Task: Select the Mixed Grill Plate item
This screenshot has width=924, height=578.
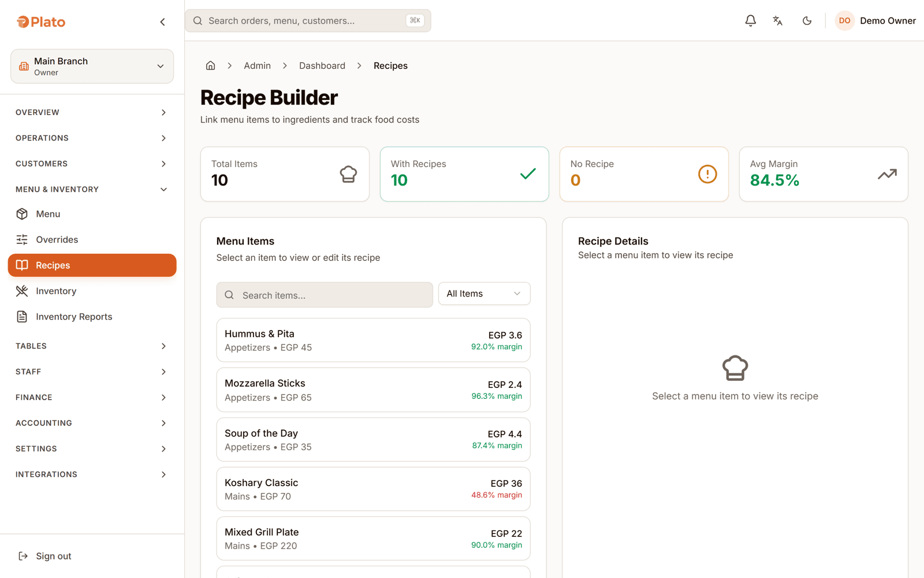Action: (373, 539)
